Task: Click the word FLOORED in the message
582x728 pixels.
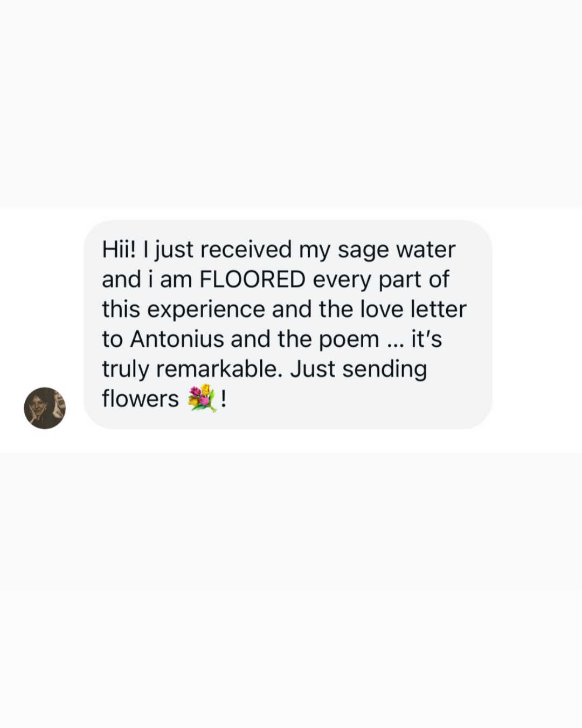Action: pos(252,279)
